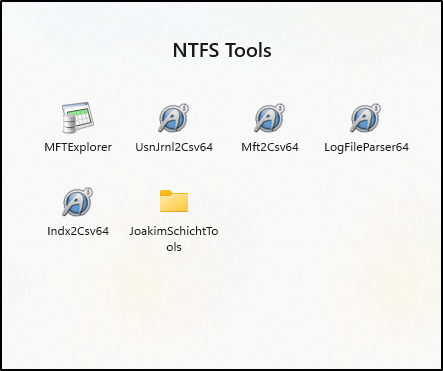Click the small badge on Mft2Csv64 icon
443x371 pixels.
280,108
